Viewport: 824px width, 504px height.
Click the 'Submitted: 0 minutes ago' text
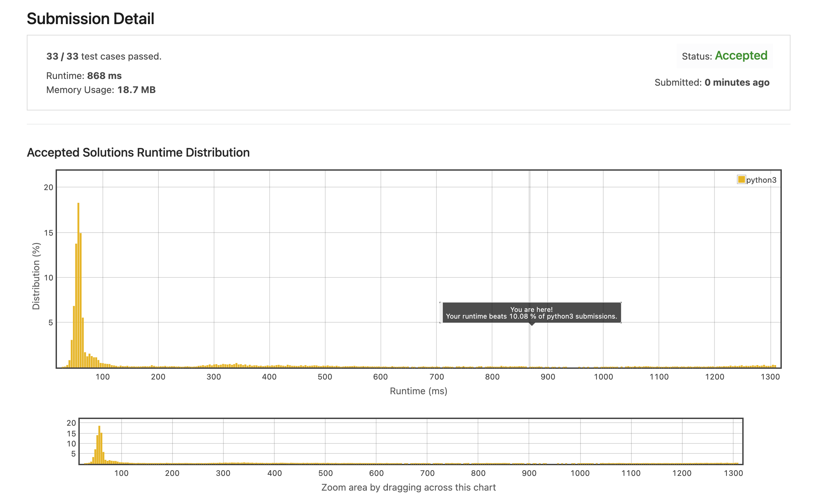point(712,82)
